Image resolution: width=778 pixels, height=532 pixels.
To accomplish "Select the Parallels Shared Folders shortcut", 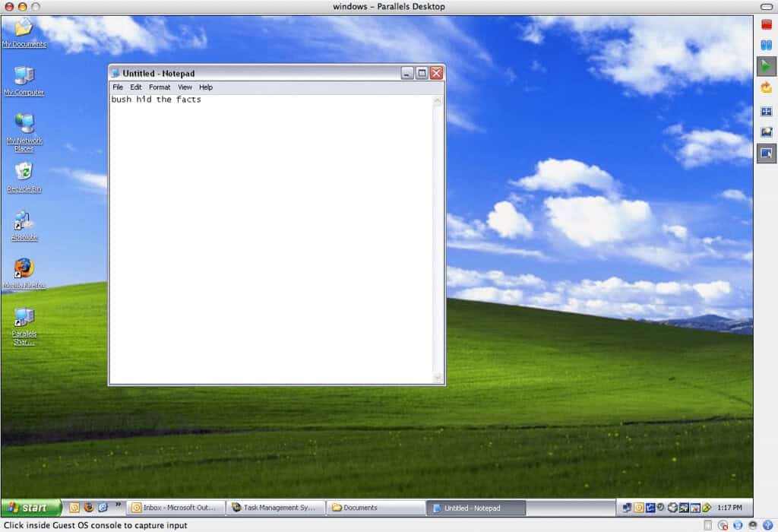I will 24,325.
